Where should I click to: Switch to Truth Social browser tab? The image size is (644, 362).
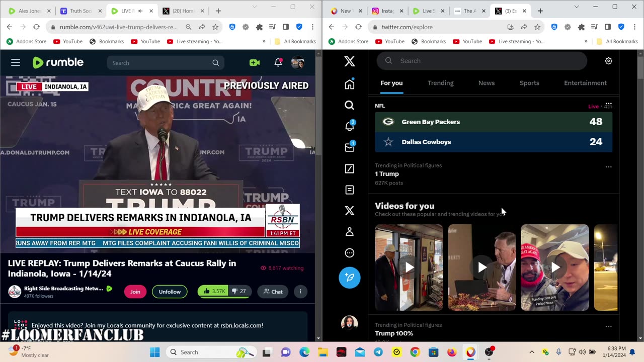(79, 11)
